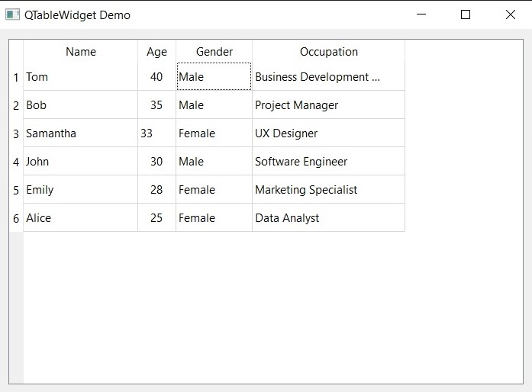Select row 1 via its row header
Screen dimensions: 532x392
click(x=16, y=76)
